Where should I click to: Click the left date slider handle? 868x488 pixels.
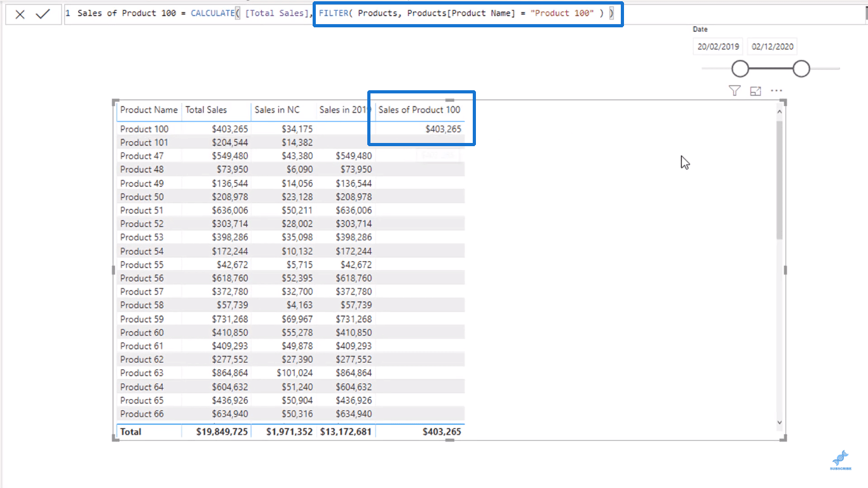(x=740, y=68)
